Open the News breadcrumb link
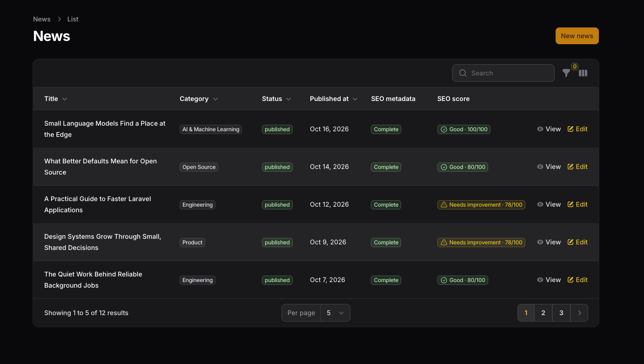This screenshot has height=364, width=644. pyautogui.click(x=42, y=19)
